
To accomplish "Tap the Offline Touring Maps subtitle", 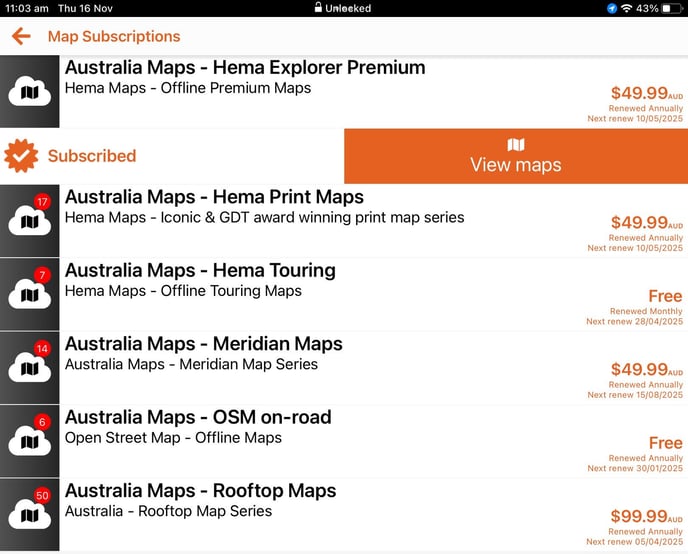I will tap(183, 291).
